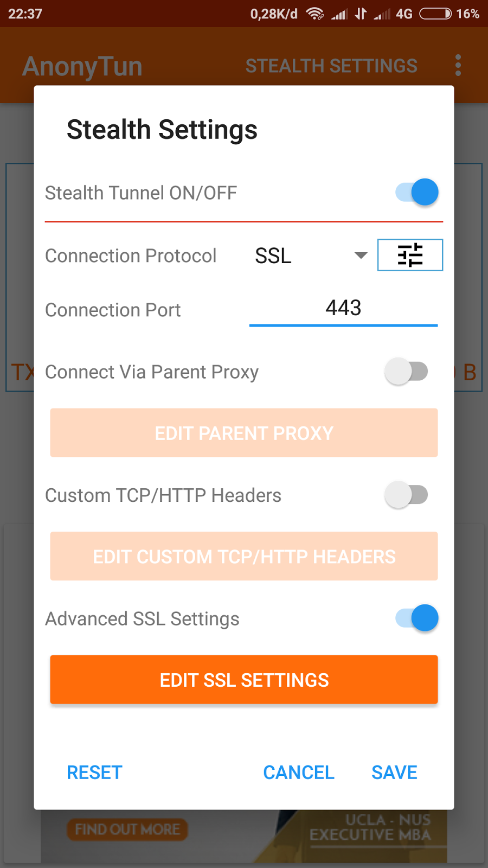Tap the battery indicator icon
The height and width of the screenshot is (868, 488).
click(x=435, y=14)
